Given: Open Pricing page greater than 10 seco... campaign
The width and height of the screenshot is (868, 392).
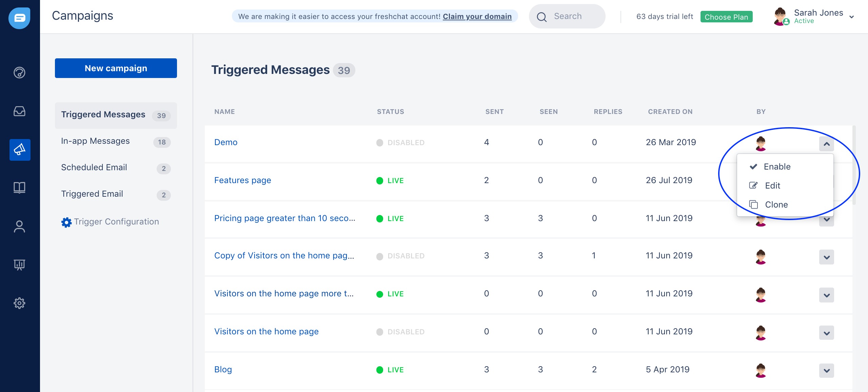Looking at the screenshot, I should point(285,218).
